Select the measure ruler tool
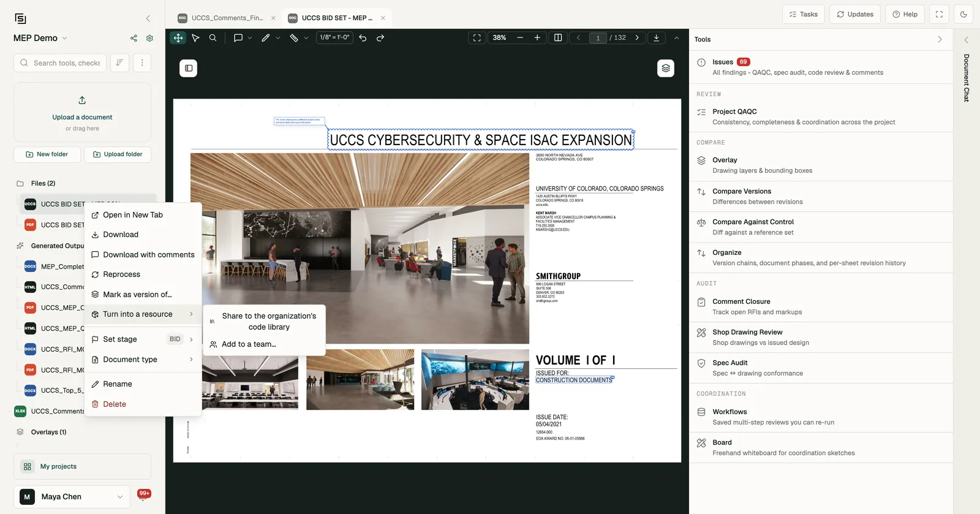The width and height of the screenshot is (980, 514). pos(294,38)
